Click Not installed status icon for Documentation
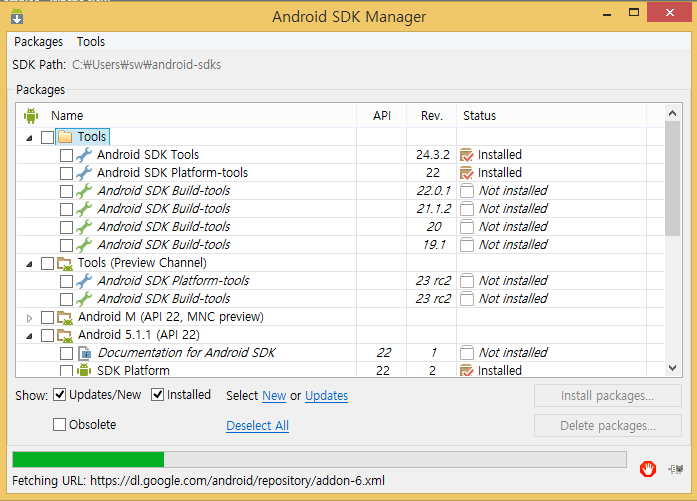 click(467, 353)
